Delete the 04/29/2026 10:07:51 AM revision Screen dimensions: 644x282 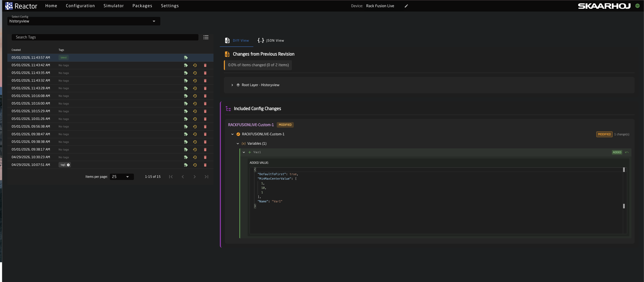[205, 165]
